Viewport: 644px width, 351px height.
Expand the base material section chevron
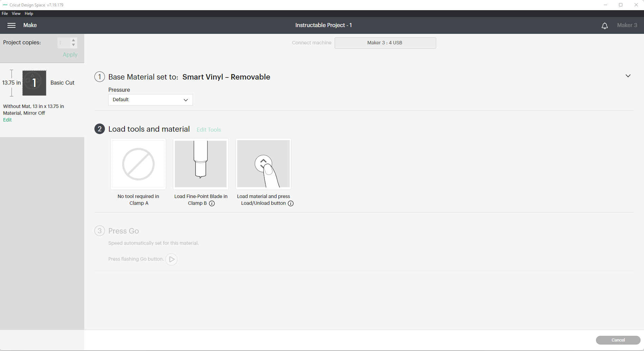pyautogui.click(x=628, y=76)
